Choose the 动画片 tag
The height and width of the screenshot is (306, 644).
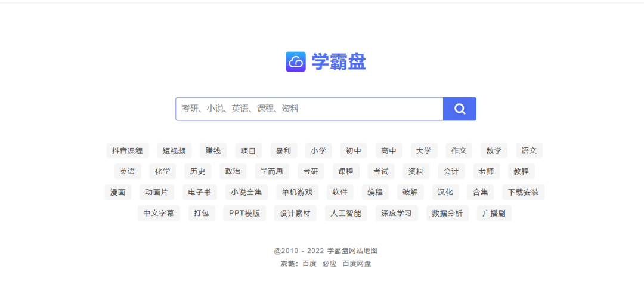tap(157, 192)
